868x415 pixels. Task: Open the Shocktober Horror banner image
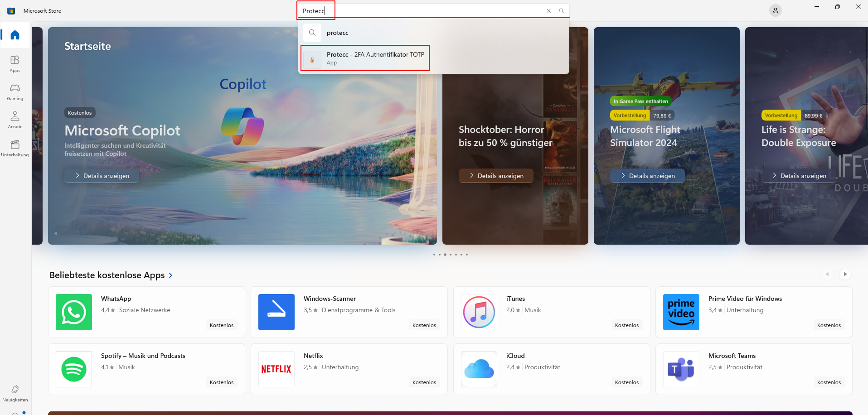coord(515,136)
